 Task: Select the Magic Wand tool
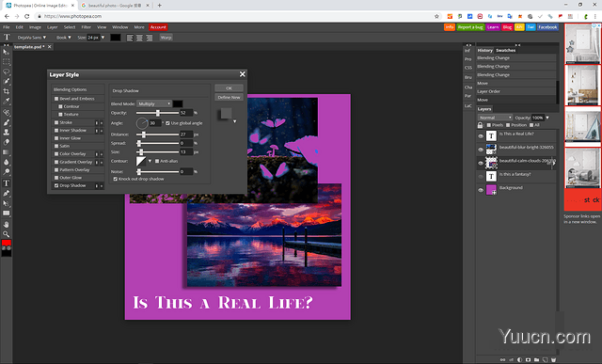[6, 82]
